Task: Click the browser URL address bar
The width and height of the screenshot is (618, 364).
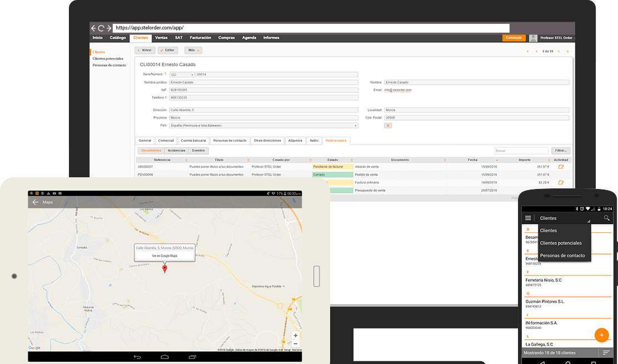Action: (x=311, y=28)
